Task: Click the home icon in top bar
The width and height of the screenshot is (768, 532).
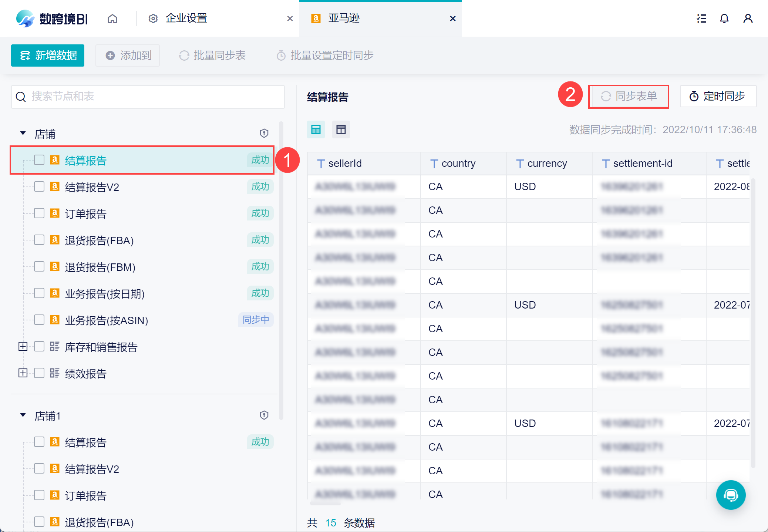Action: 112,18
